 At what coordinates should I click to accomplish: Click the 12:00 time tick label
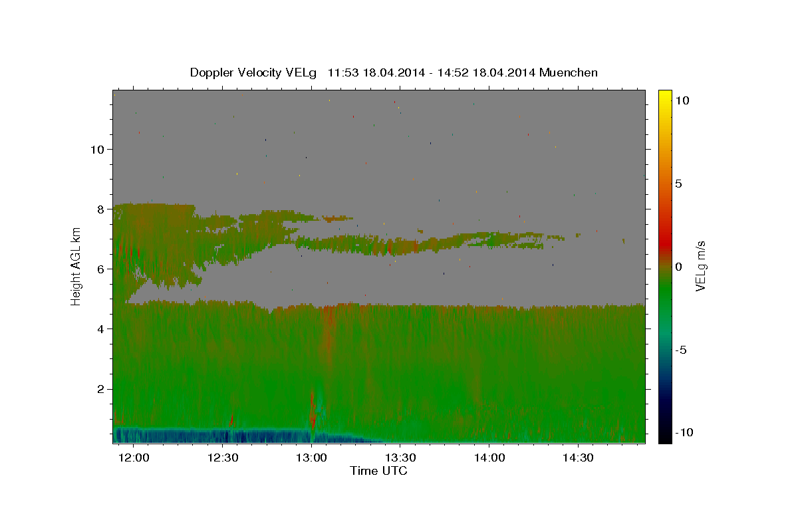click(x=135, y=458)
